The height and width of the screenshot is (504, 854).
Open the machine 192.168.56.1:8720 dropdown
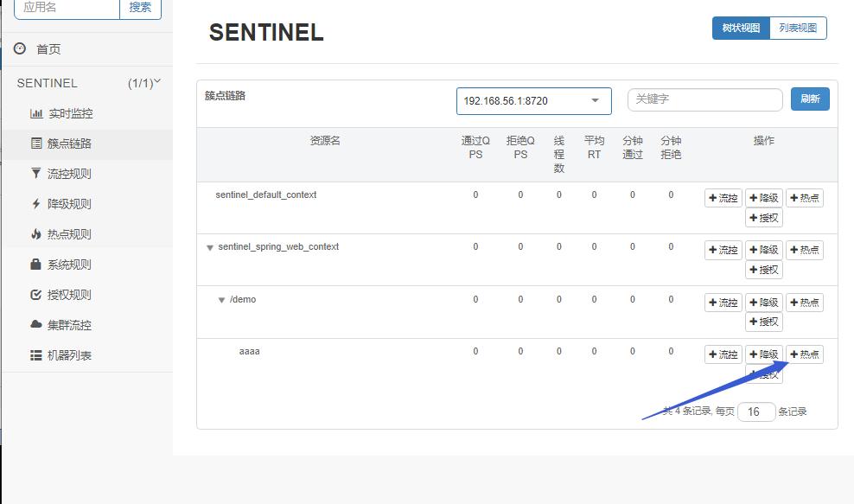tap(534, 101)
